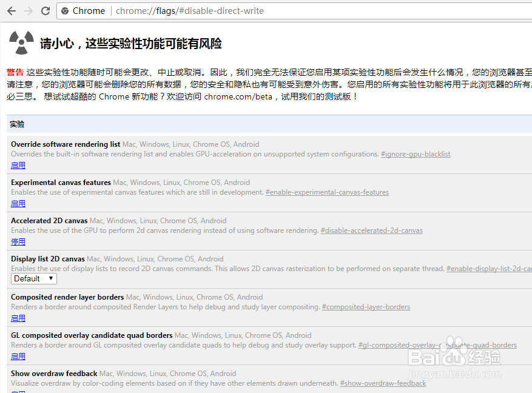
Task: Open the #show-overdraw-feedback anchor link
Action: point(383,383)
